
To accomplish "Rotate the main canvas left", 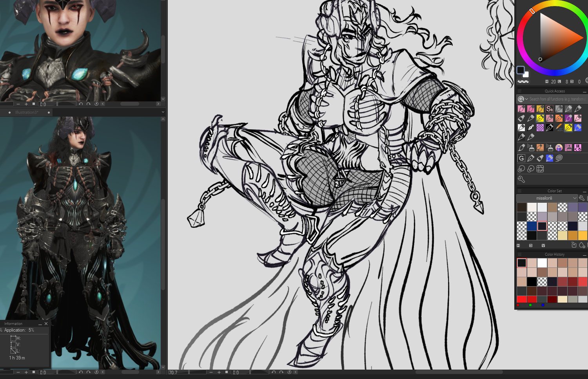I will (x=274, y=372).
